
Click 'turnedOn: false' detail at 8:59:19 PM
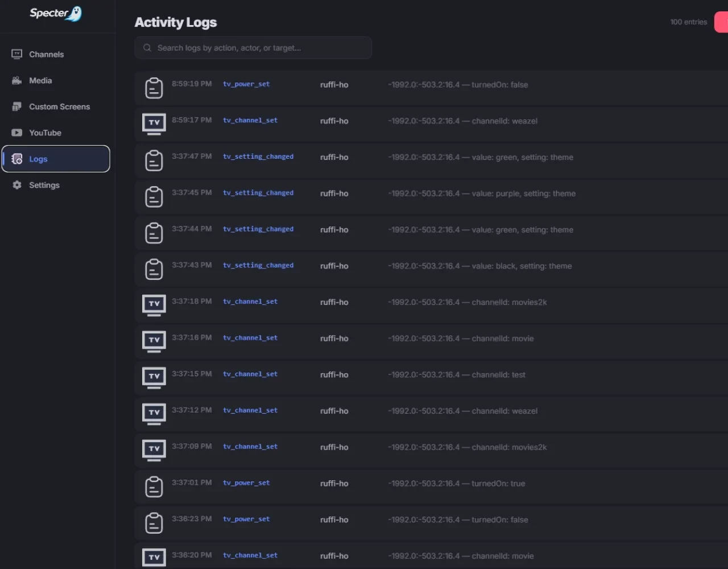500,85
